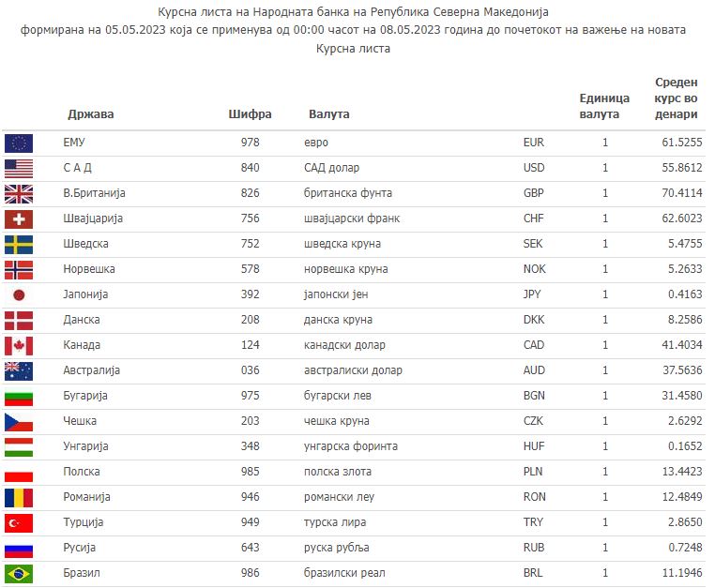Click the Brazilian flag icon
The height and width of the screenshot is (588, 715).
(19, 573)
